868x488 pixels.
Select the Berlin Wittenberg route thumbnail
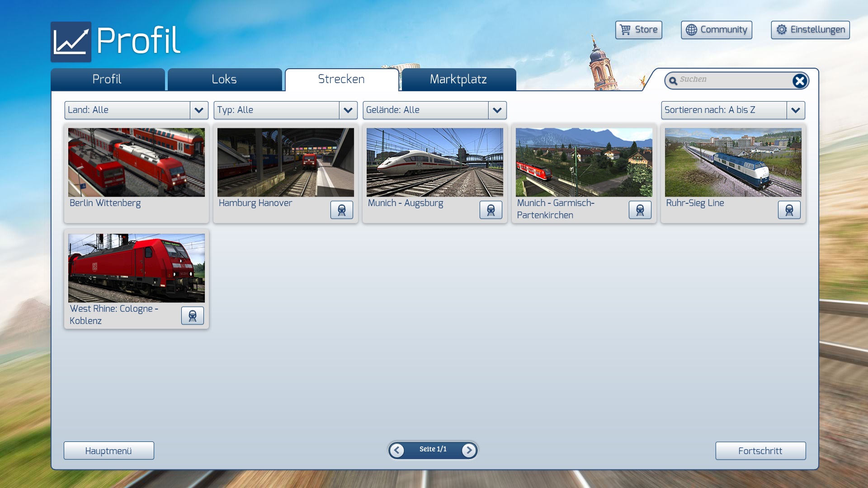click(136, 162)
